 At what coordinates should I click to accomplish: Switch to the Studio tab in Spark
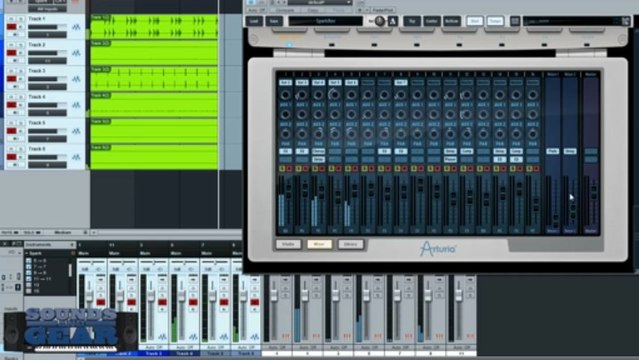[x=288, y=244]
